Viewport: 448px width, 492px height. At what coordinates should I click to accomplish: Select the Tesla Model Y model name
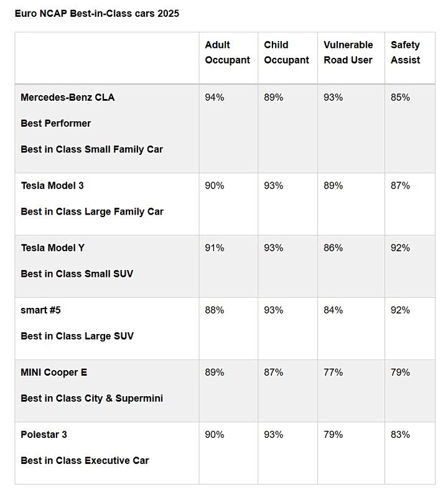[52, 248]
